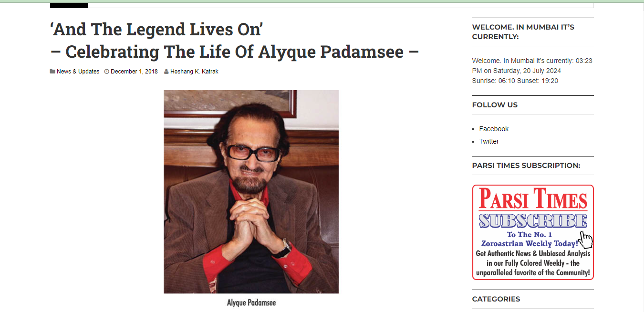Viewport: 644px width, 312px height.
Task: Click the person icon beside the author name
Action: 166,72
